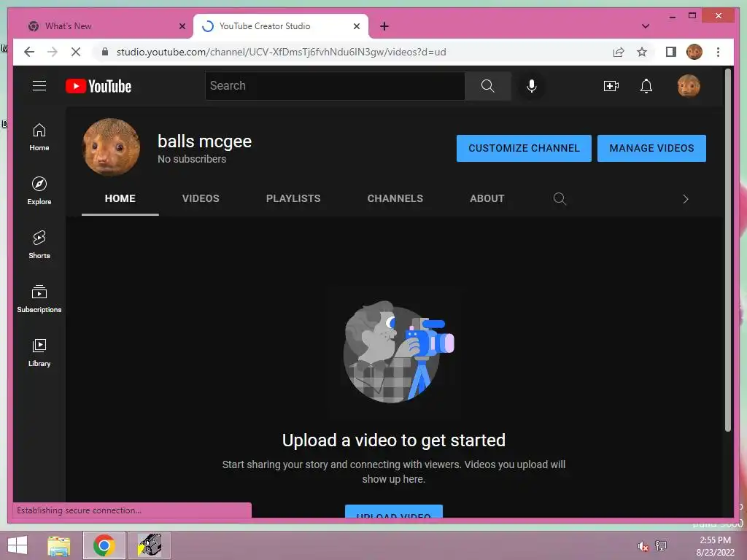Click the No subscribers text
The height and width of the screenshot is (560, 747).
pyautogui.click(x=192, y=159)
